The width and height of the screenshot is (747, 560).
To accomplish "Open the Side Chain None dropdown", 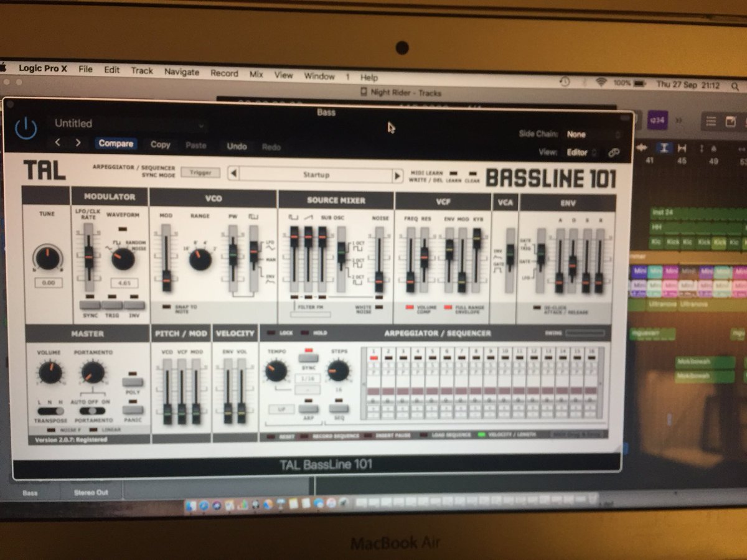I will 593,134.
